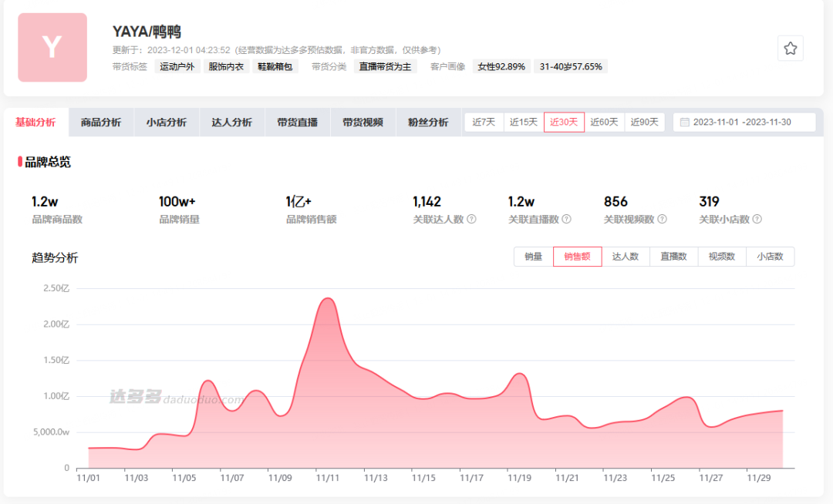Click the pink Y brand avatar
Viewport: 833px width, 504px height.
[x=52, y=48]
